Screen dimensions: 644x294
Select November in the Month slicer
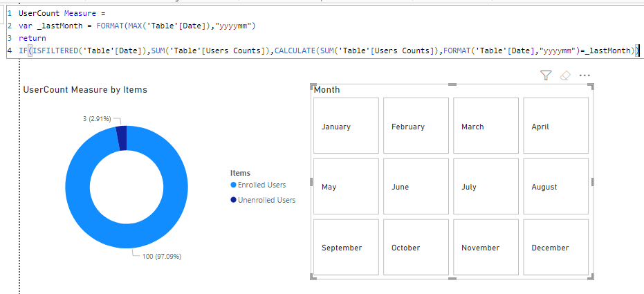486,247
